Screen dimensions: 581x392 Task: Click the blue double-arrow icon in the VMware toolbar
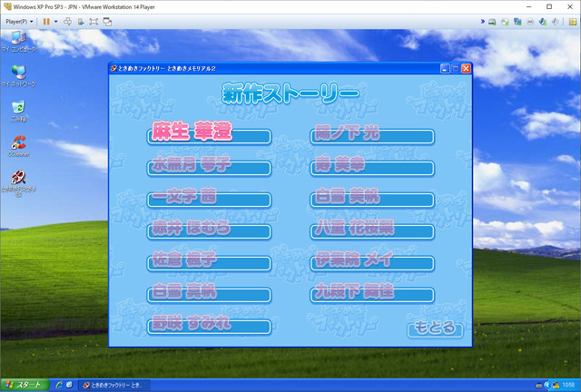[482, 22]
